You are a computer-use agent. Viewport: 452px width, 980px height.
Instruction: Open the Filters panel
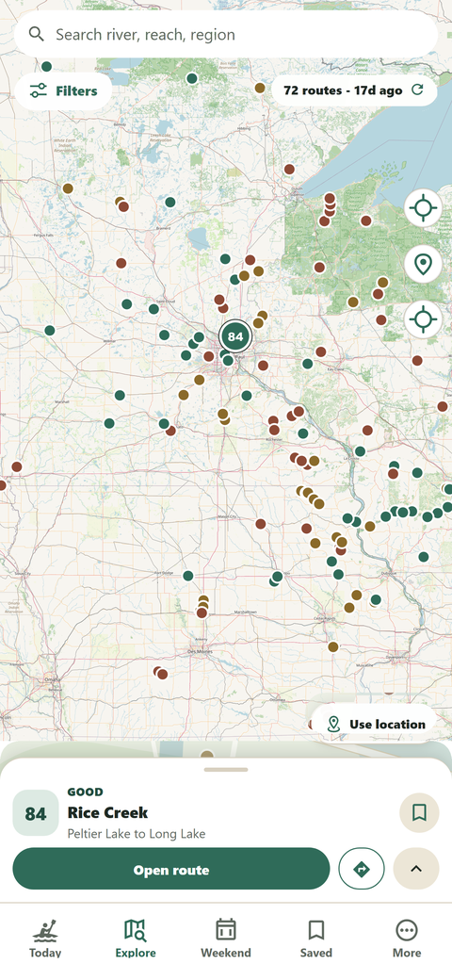[64, 91]
